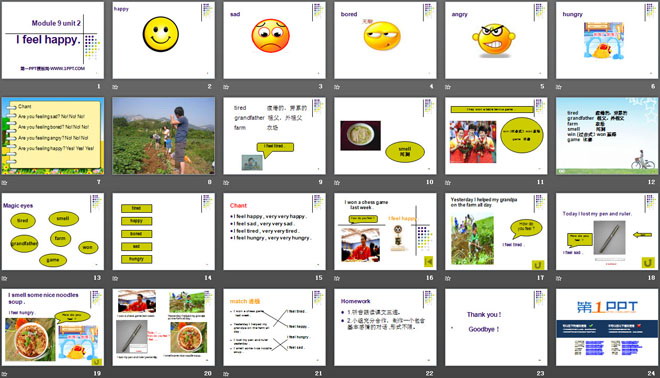This screenshot has height=378, width=660.
Task: Click the slide number 12 label
Action: [x=651, y=182]
